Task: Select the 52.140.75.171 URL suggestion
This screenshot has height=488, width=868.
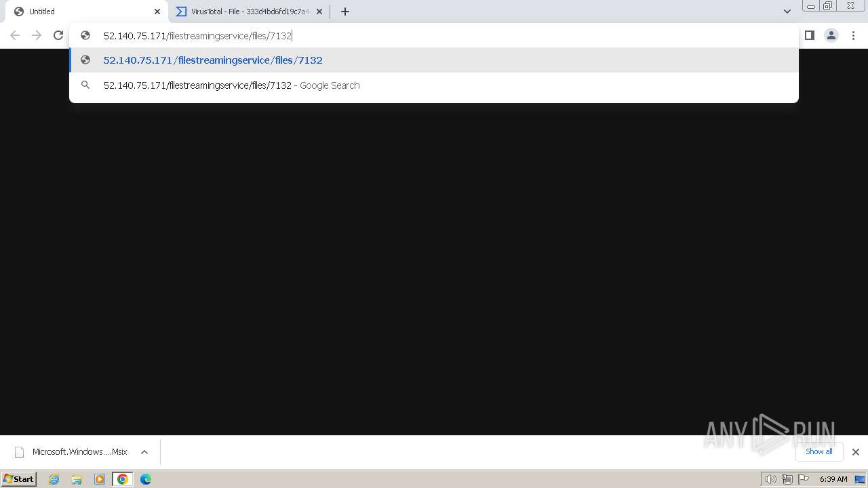Action: [x=434, y=60]
